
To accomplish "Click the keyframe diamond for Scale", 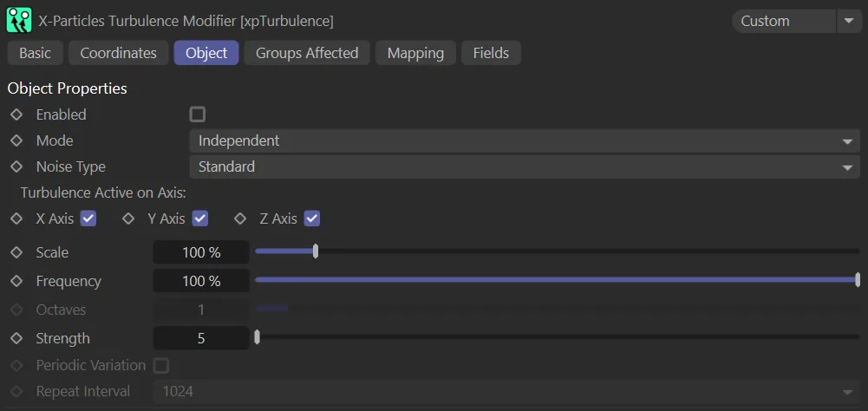I will (x=16, y=252).
